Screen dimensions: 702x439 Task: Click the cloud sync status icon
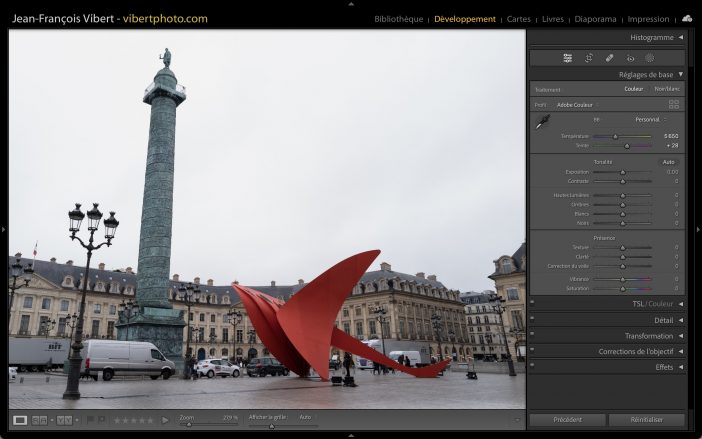pos(687,18)
